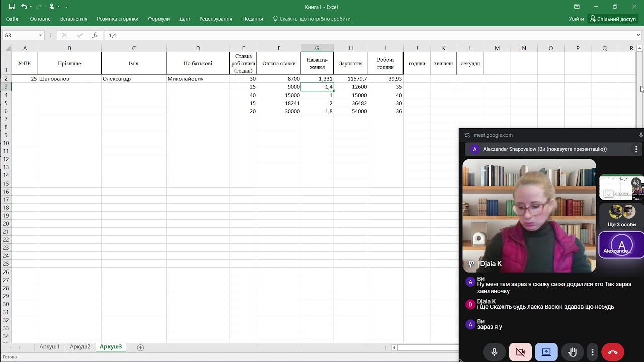Expand the formula bar with the arrow
This screenshot has width=644, height=362.
coord(638,35)
